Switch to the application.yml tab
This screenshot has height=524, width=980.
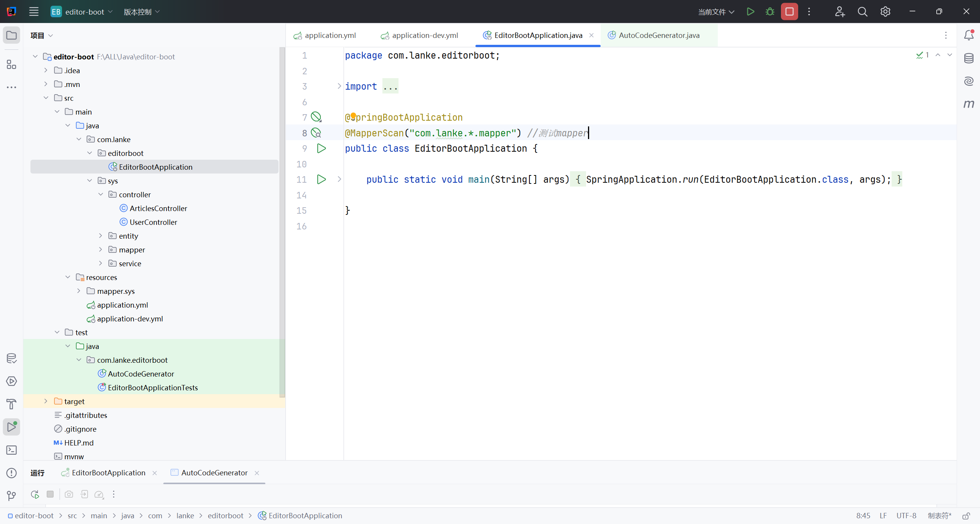325,35
